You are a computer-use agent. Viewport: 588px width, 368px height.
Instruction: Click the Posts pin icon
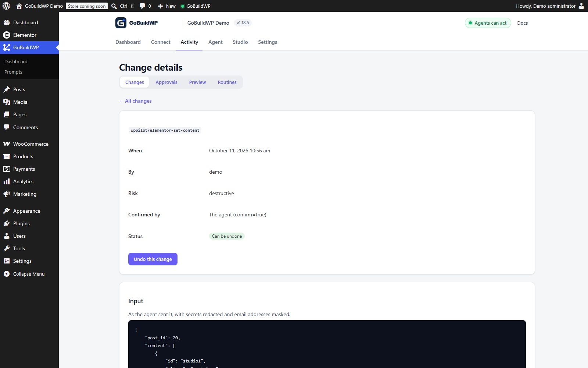7,89
